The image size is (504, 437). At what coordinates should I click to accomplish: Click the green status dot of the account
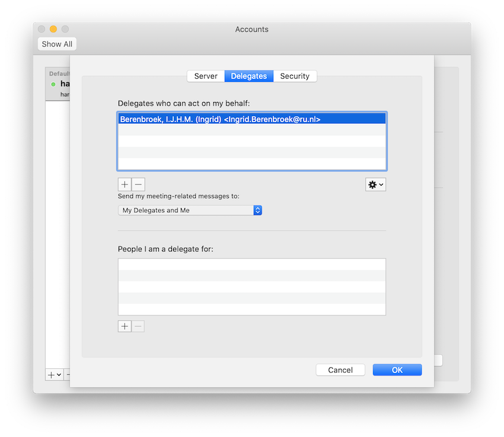pyautogui.click(x=53, y=84)
